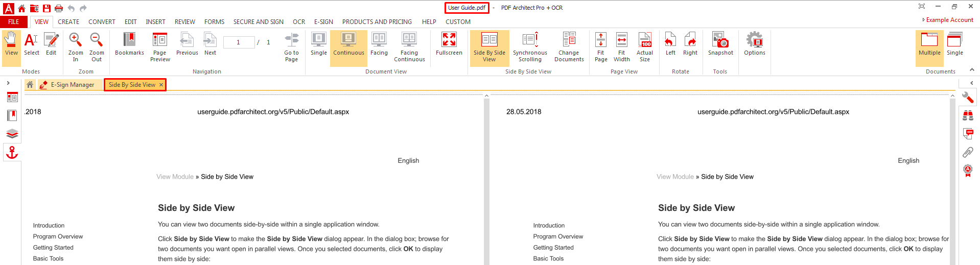Open the signatures ribbon badge panel

coord(968,171)
